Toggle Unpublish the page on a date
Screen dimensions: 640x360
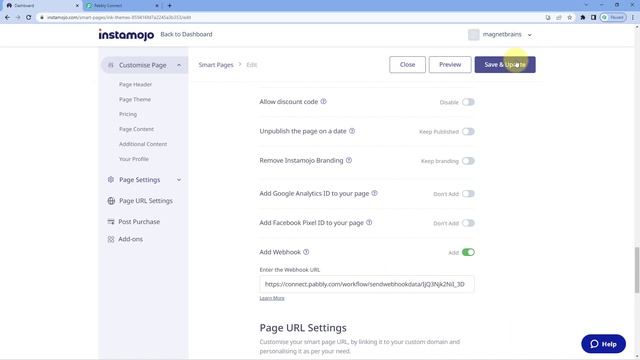[x=468, y=131]
